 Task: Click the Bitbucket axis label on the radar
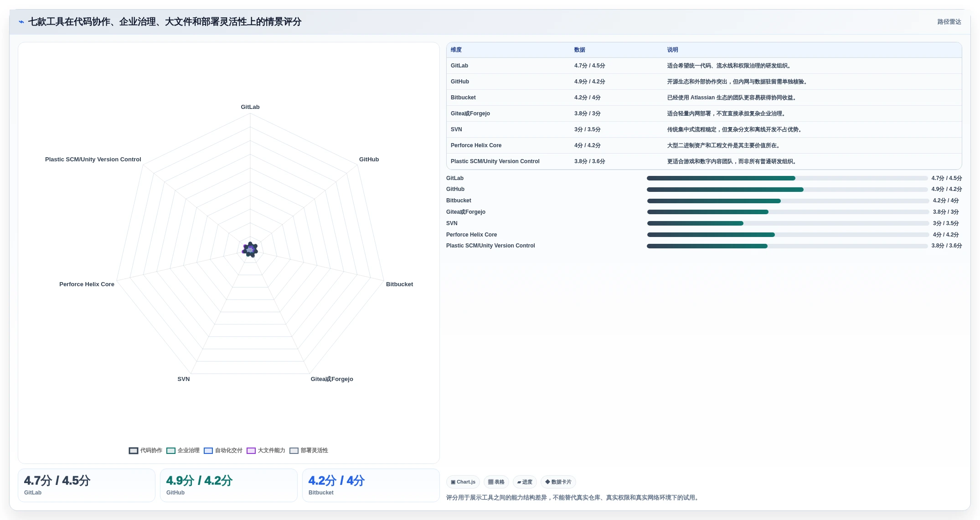coord(399,284)
